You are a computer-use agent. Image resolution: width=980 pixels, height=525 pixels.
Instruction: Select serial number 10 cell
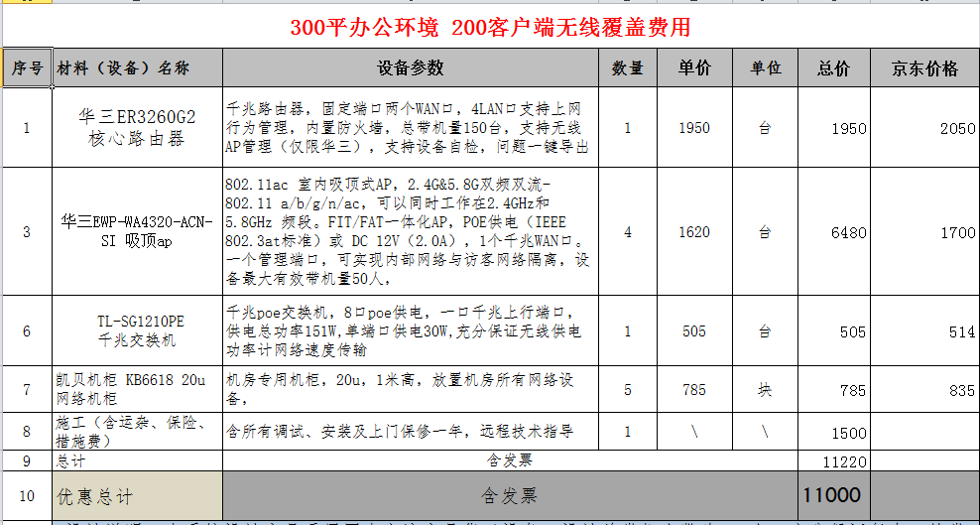[x=27, y=496]
